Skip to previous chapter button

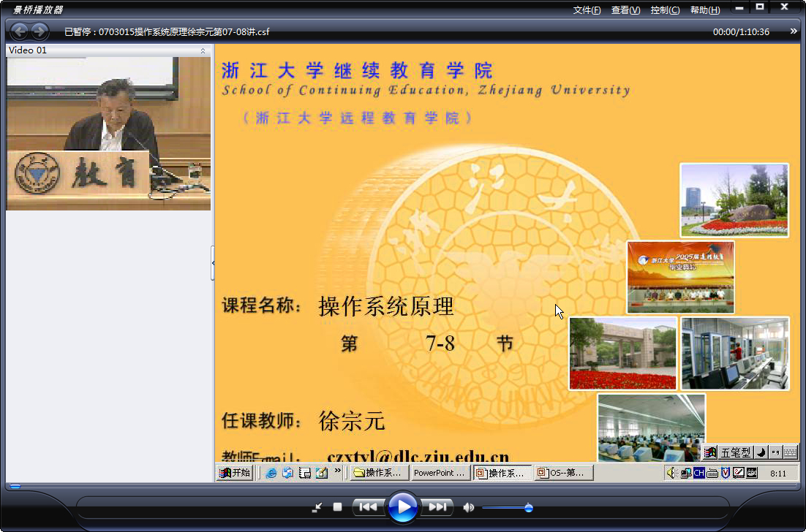click(x=368, y=507)
